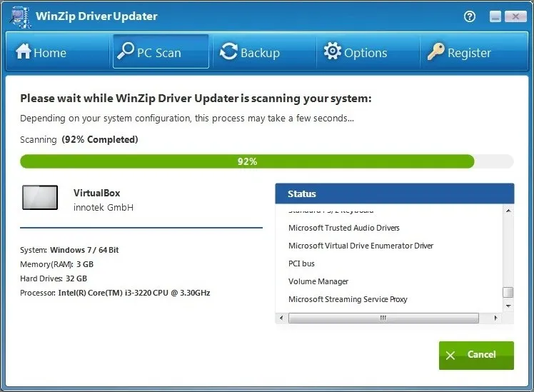Click the Windows 7 / 64 Bit value
This screenshot has width=534, height=392.
(x=84, y=250)
